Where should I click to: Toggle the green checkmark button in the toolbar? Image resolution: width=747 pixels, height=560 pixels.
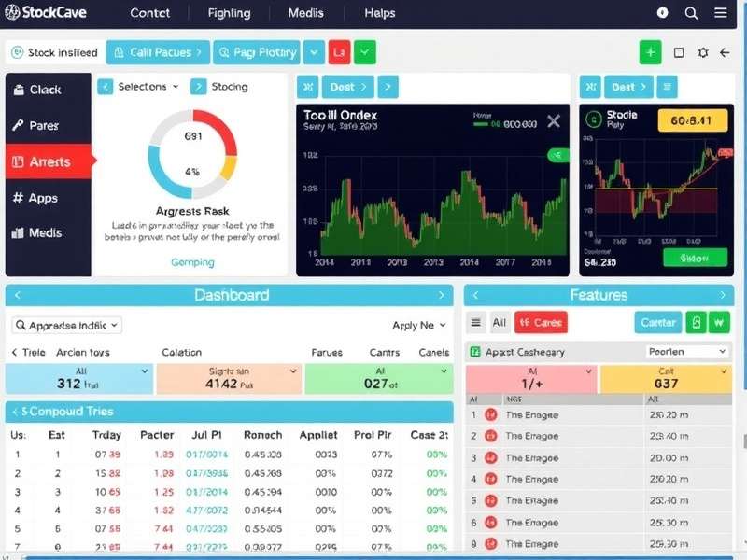[x=364, y=52]
